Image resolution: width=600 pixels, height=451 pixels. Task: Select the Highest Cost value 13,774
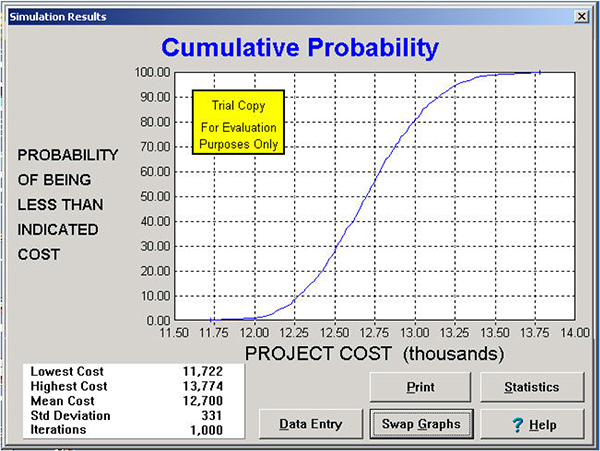coord(203,386)
